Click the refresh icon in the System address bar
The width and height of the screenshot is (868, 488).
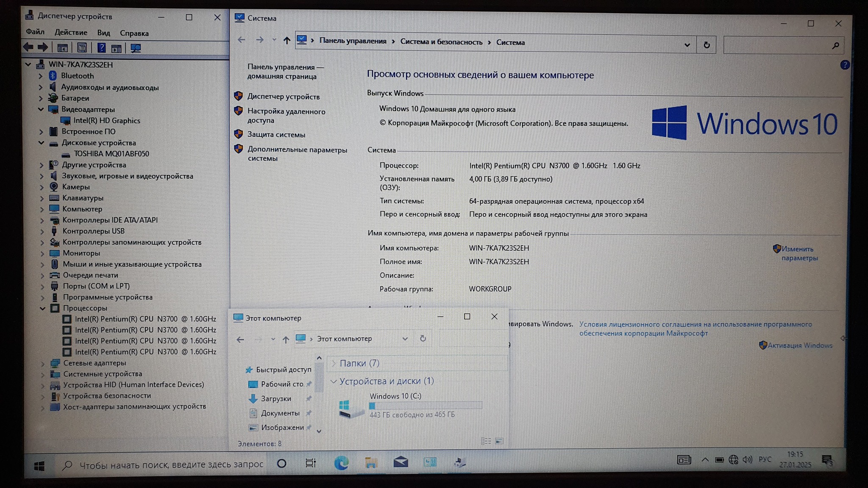click(x=707, y=45)
